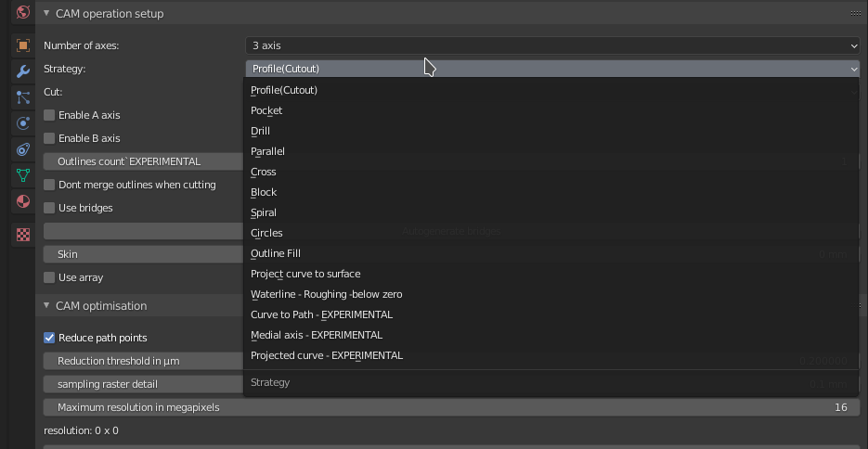Image resolution: width=868 pixels, height=449 pixels.
Task: Select the Medial axis - EXPERIMENTAL option
Action: pyautogui.click(x=316, y=335)
